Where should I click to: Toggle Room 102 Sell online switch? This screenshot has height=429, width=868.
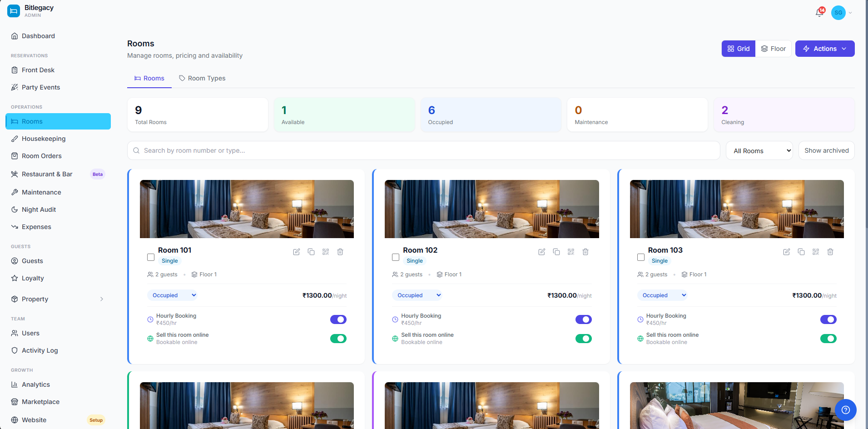(583, 339)
